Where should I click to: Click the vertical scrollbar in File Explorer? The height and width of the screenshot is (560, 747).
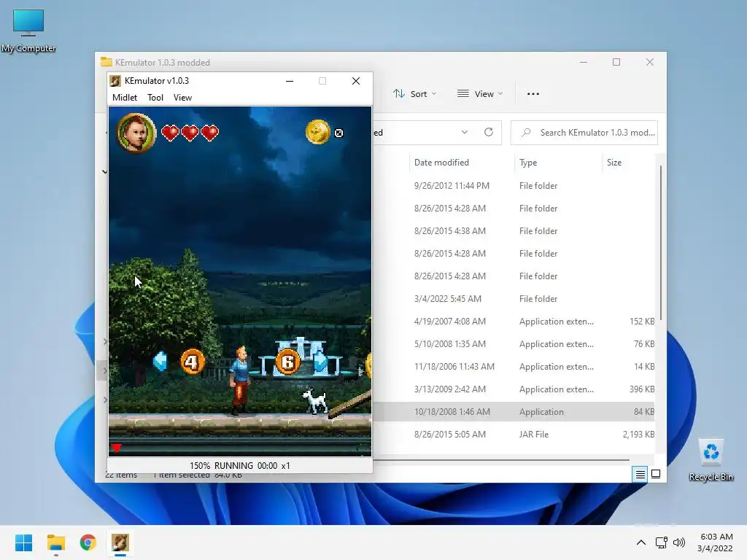click(x=661, y=243)
